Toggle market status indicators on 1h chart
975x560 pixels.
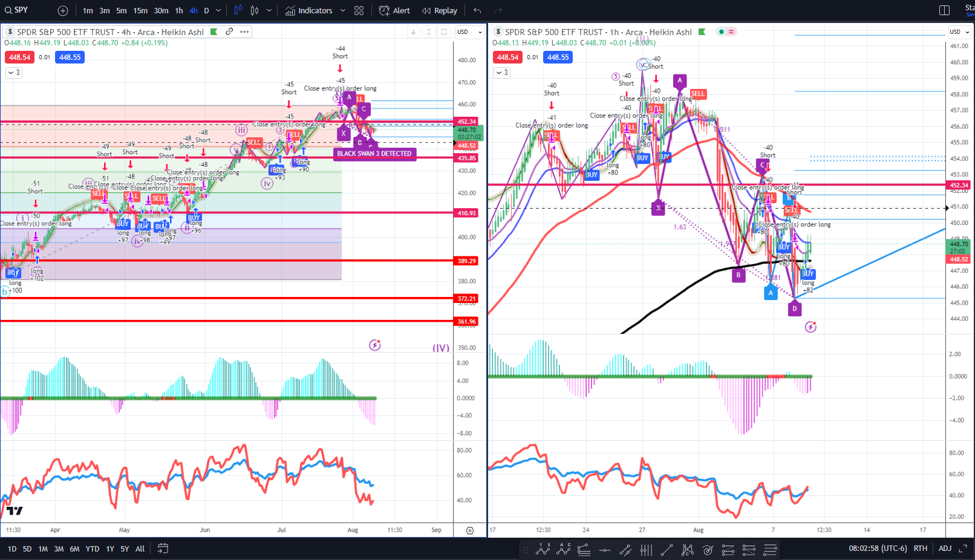coord(726,32)
